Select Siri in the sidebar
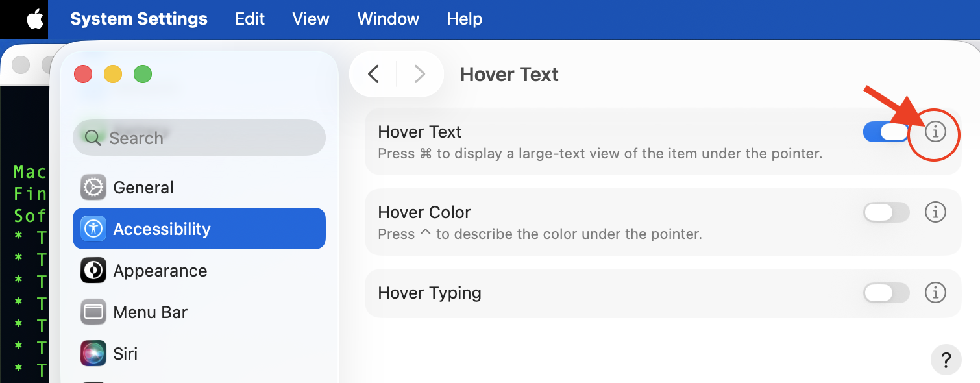 199,354
